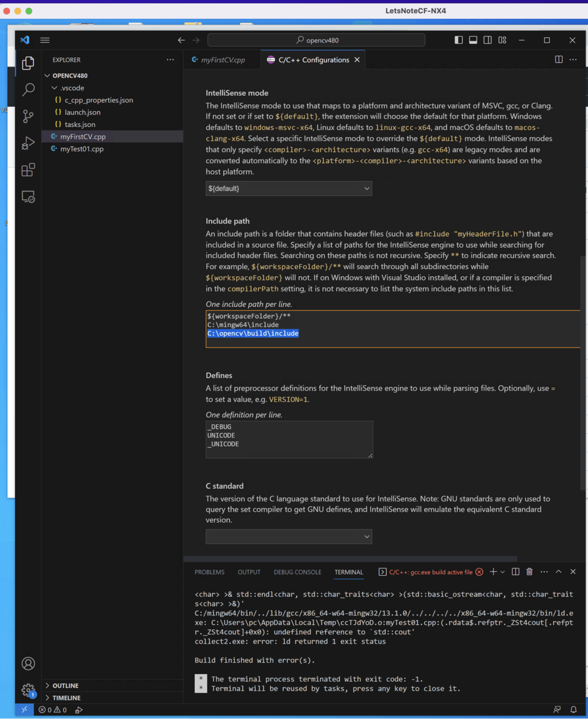Screen dimensions: 588x719
Task: Click the red build task error icon
Action: [479, 572]
